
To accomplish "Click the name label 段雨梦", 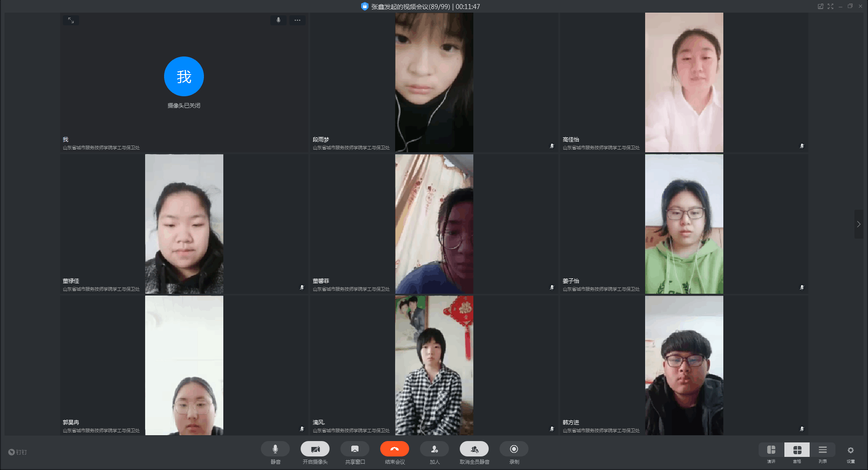I will pyautogui.click(x=321, y=140).
